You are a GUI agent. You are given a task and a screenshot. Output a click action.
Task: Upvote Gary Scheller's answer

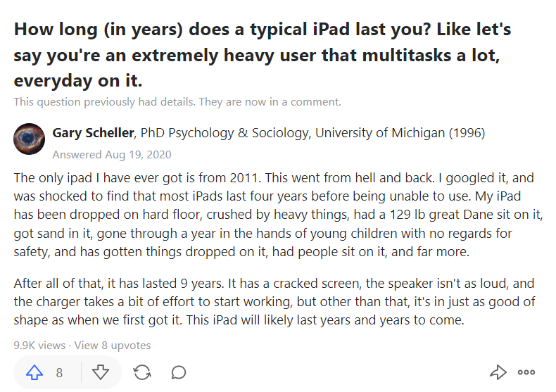(34, 372)
